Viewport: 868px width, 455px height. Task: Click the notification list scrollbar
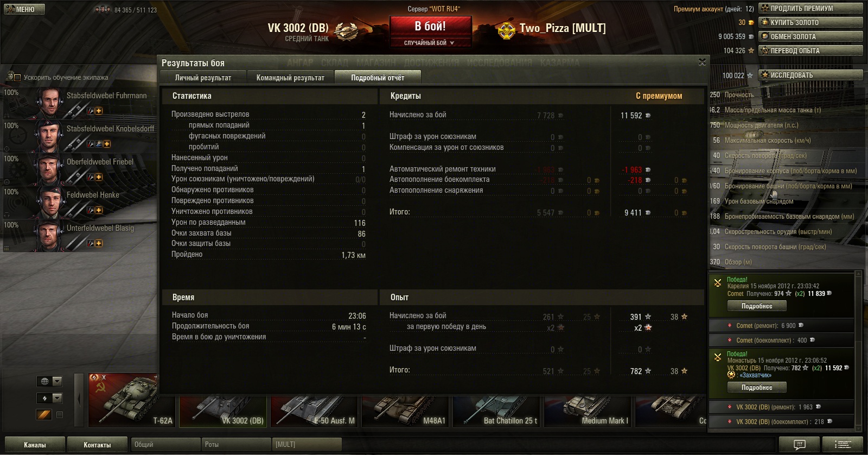tap(858, 350)
